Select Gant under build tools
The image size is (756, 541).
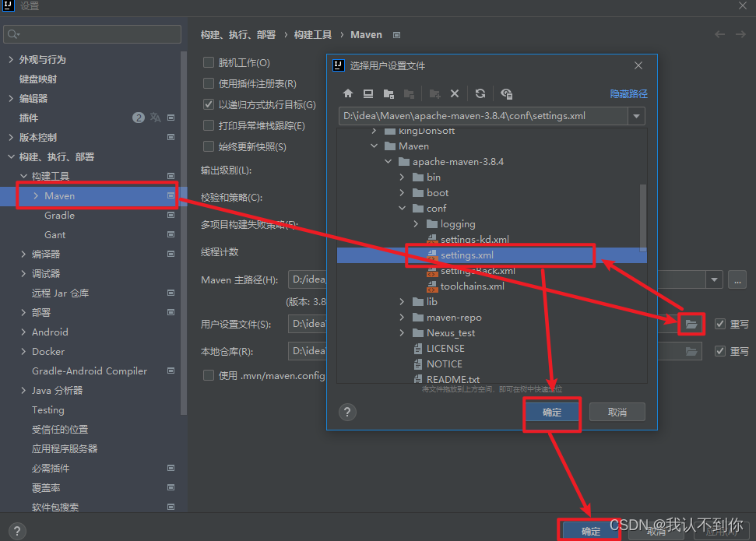click(x=55, y=235)
